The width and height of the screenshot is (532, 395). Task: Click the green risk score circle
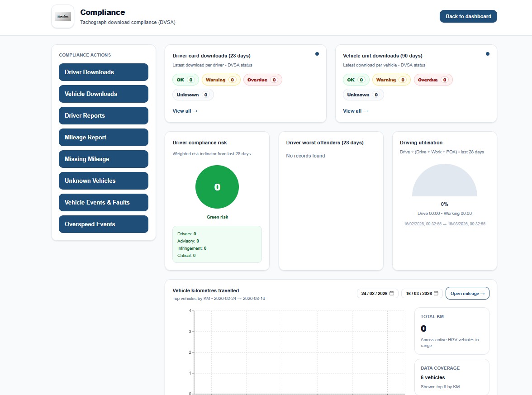[x=217, y=186]
